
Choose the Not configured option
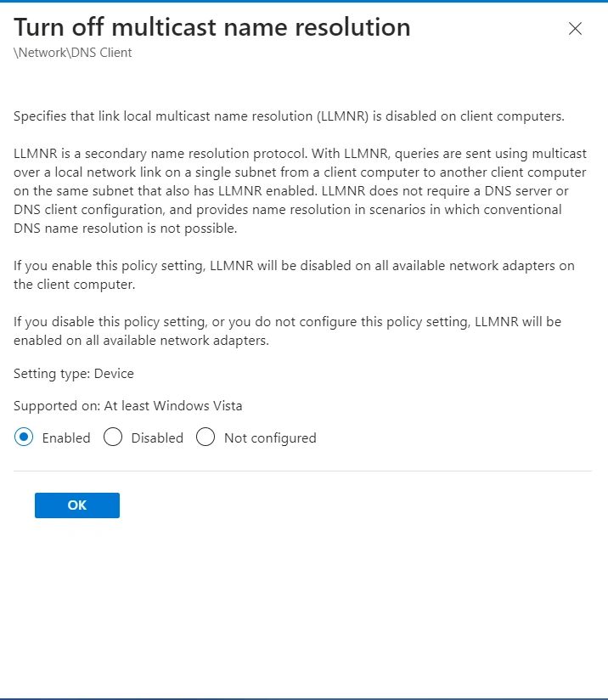tap(205, 437)
